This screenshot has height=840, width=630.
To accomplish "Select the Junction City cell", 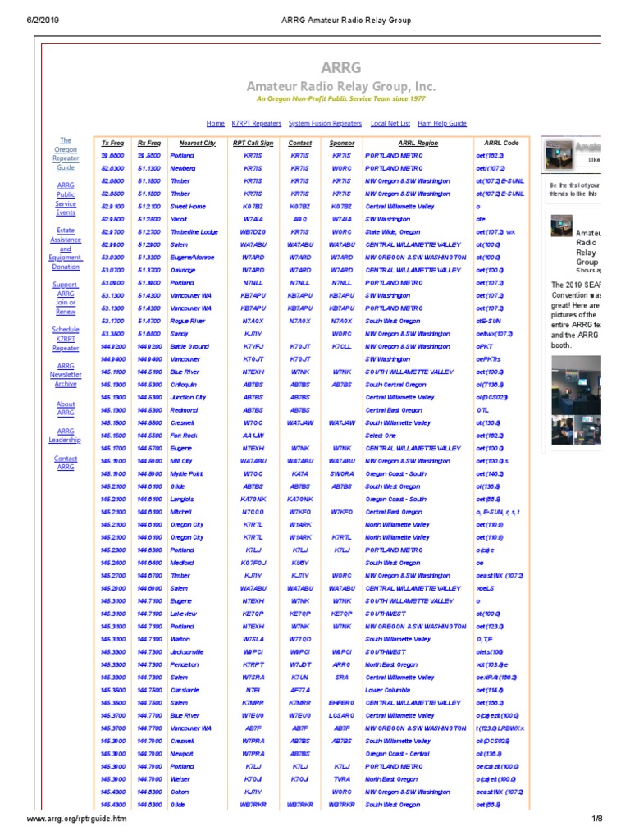I will point(188,398).
